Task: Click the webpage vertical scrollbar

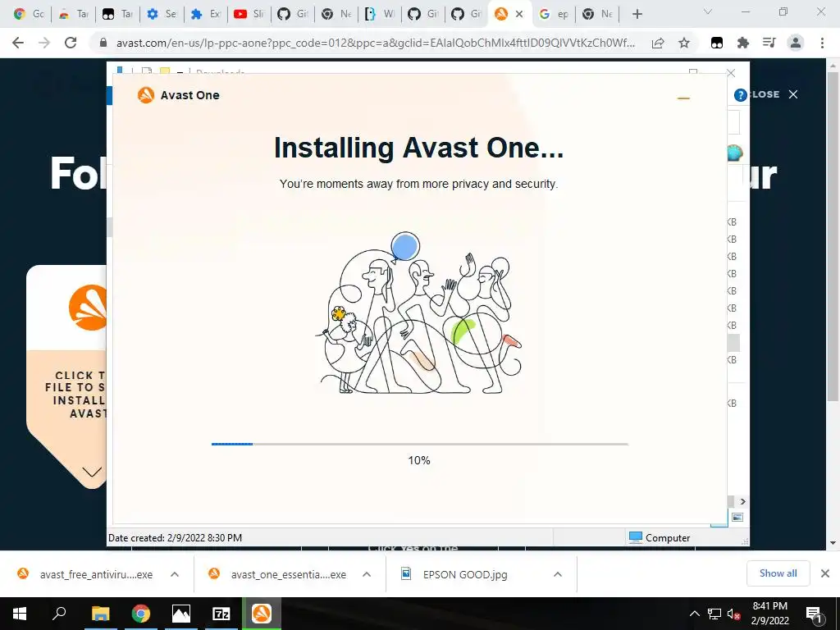Action: click(x=832, y=235)
